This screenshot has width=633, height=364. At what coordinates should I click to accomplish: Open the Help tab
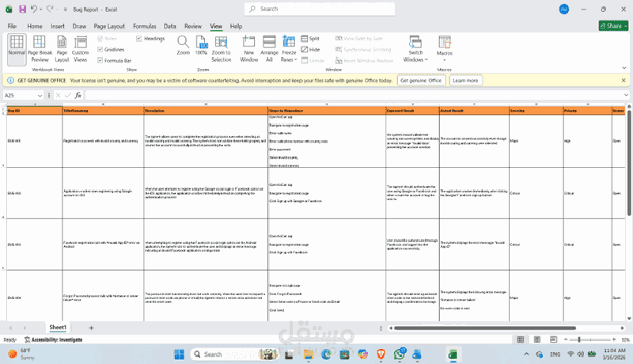[x=236, y=26]
